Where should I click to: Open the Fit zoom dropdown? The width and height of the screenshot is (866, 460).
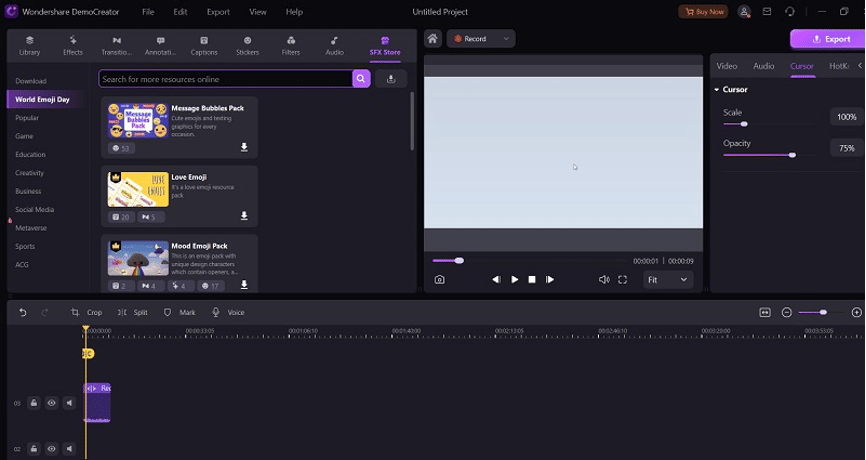[x=668, y=280]
